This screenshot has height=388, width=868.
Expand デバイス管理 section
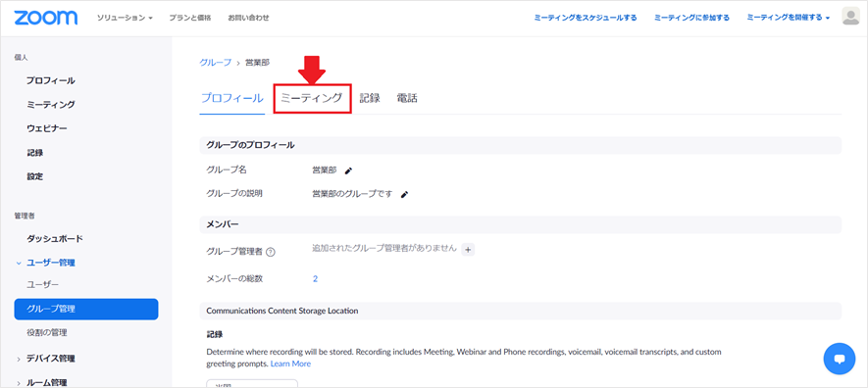[x=46, y=359]
